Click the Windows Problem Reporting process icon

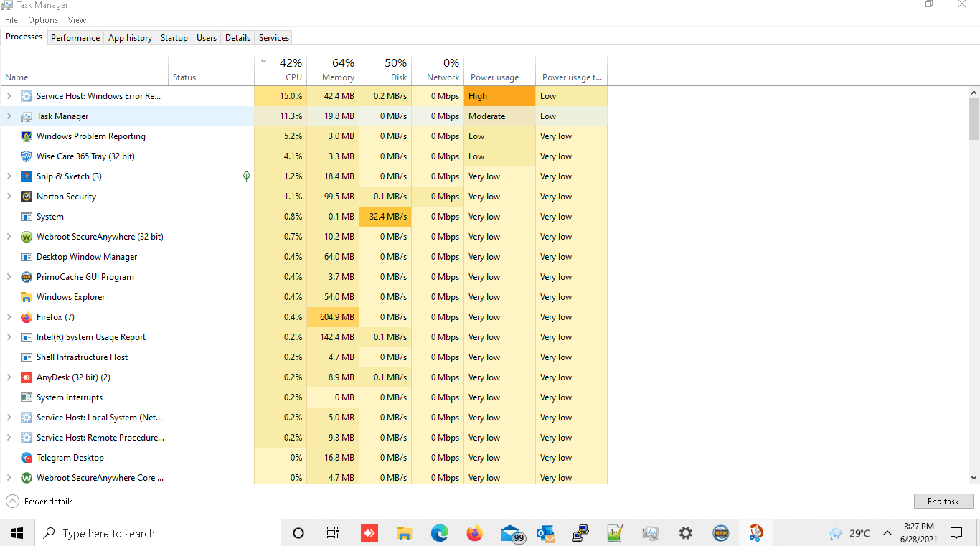click(x=27, y=136)
